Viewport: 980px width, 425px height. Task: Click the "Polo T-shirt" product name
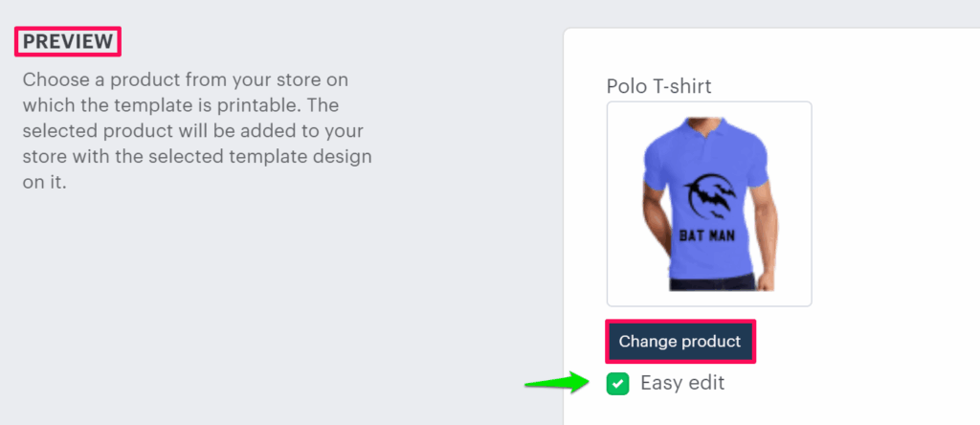pyautogui.click(x=659, y=86)
